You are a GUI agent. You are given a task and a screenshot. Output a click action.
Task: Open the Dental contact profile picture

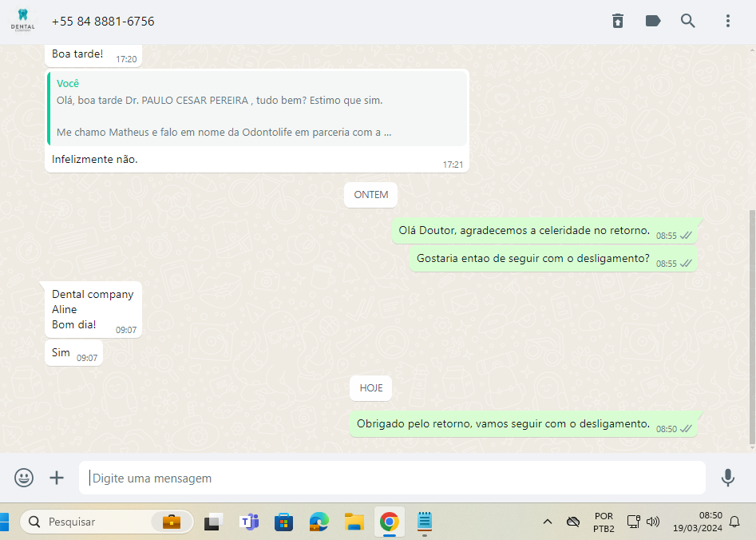click(22, 21)
